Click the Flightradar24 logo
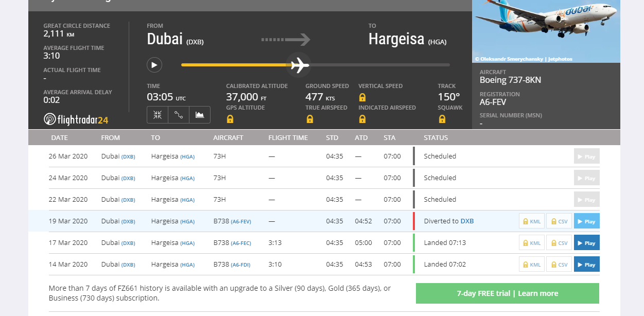644x316 pixels. tap(76, 119)
